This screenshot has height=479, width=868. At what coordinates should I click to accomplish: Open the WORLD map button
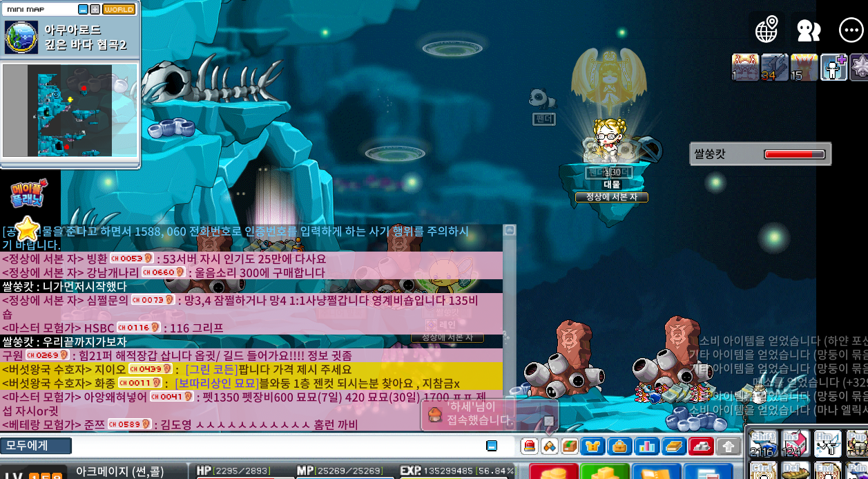[x=119, y=10]
